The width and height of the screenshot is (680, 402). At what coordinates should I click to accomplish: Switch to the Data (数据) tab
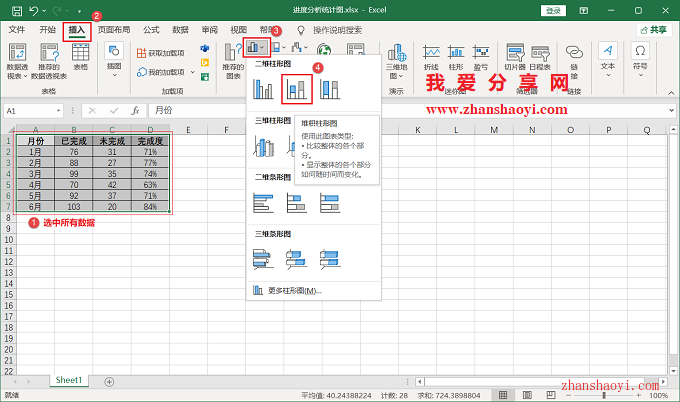[x=180, y=30]
